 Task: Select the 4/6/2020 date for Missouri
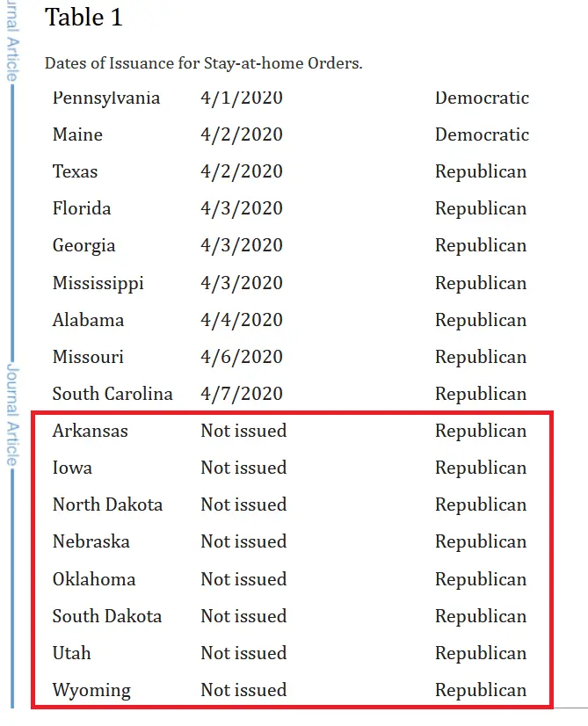(242, 357)
